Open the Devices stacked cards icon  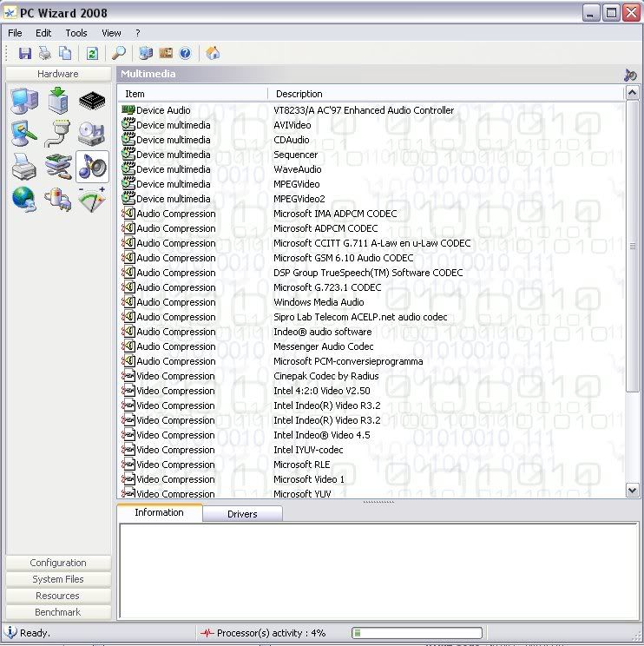(x=58, y=167)
